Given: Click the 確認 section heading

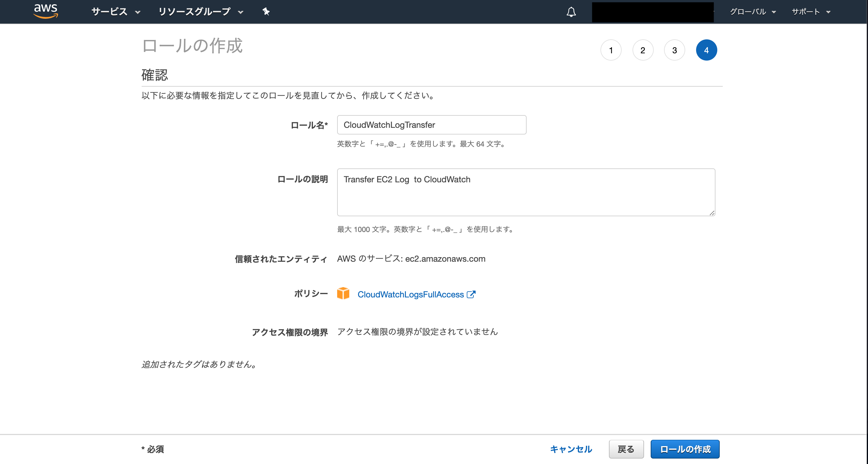Looking at the screenshot, I should [x=154, y=75].
